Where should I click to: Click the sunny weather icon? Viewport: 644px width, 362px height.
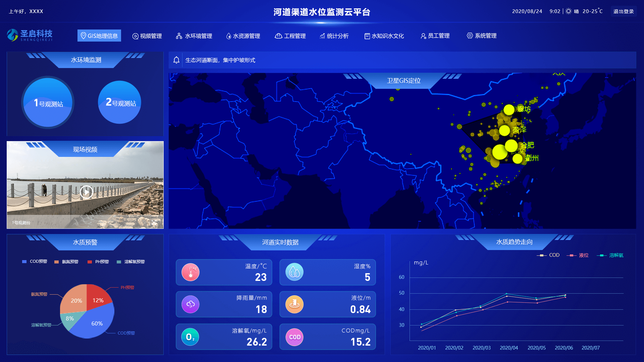coord(569,11)
